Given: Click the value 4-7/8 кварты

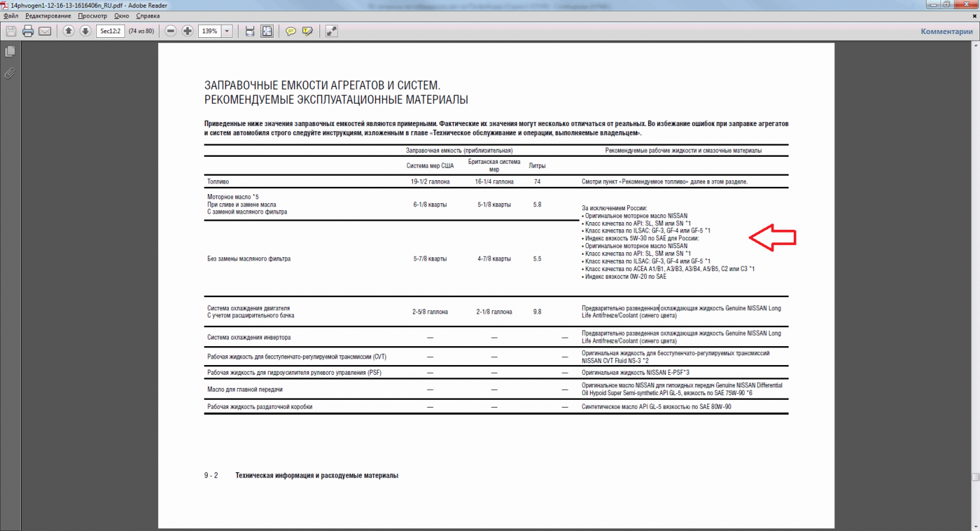Looking at the screenshot, I should click(494, 259).
